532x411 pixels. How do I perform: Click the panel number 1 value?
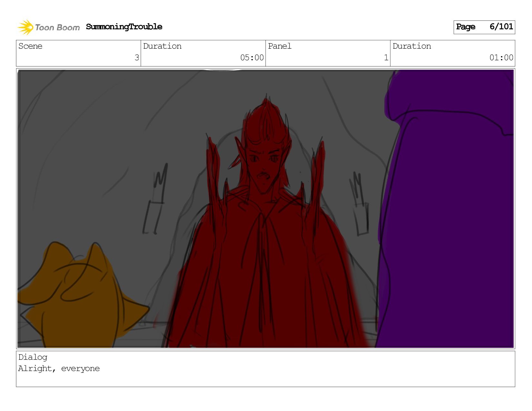point(386,58)
